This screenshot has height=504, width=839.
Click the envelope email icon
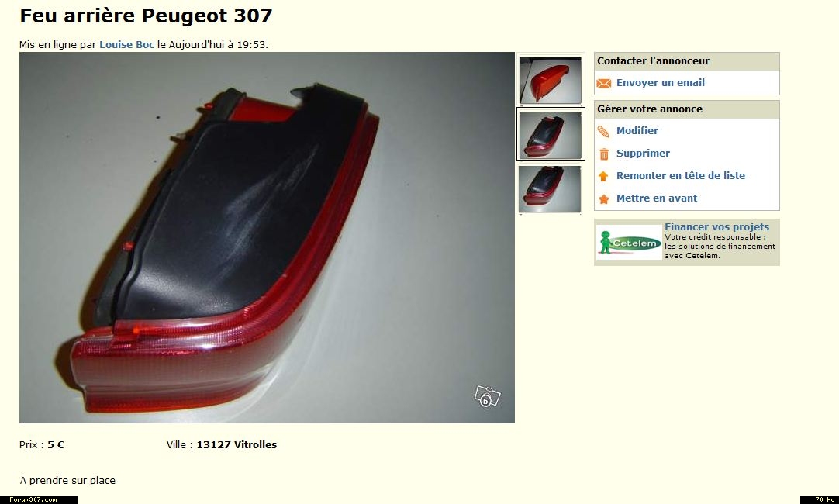click(x=603, y=84)
